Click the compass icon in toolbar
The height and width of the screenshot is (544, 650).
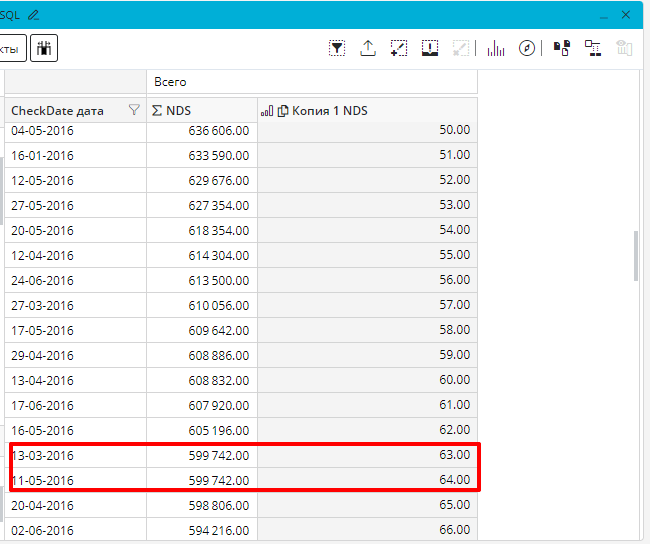(x=527, y=48)
